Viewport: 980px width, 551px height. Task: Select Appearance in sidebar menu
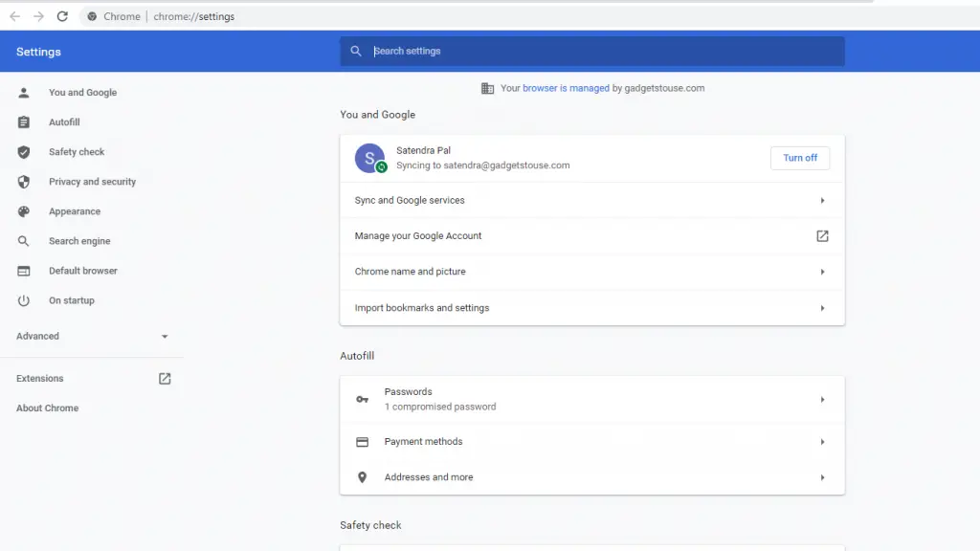tap(75, 211)
